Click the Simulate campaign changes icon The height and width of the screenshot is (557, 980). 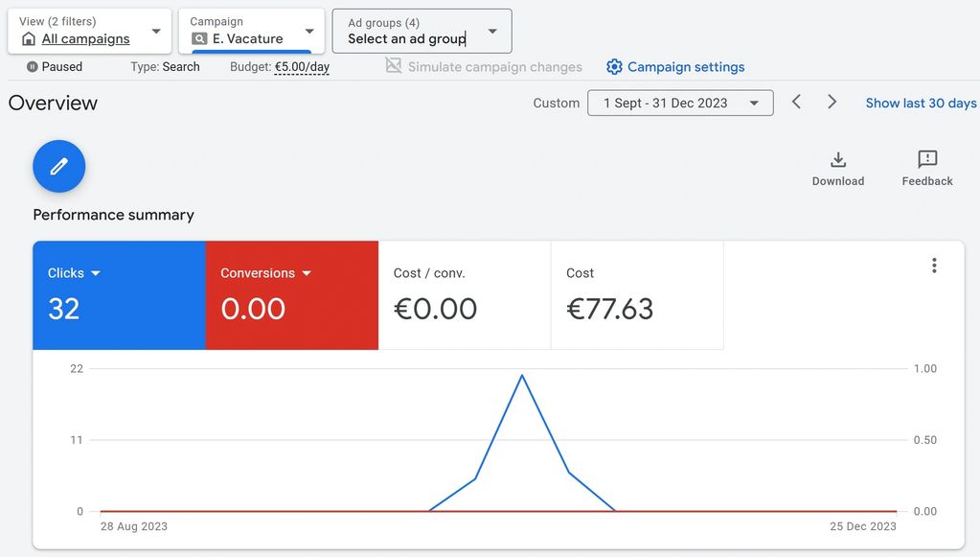tap(393, 66)
